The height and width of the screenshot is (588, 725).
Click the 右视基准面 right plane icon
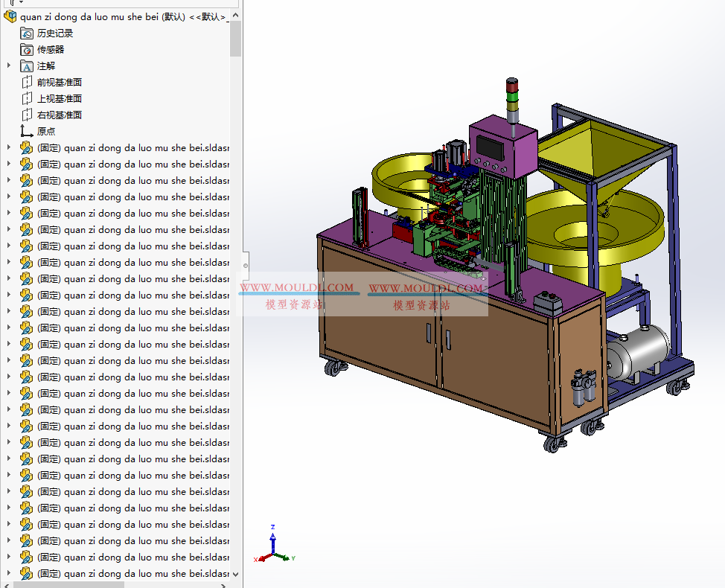(26, 115)
